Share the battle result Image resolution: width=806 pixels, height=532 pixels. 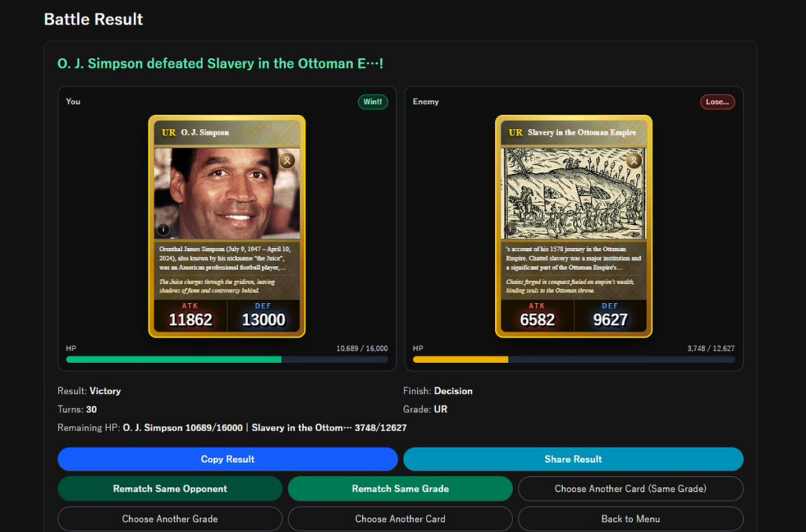(573, 459)
